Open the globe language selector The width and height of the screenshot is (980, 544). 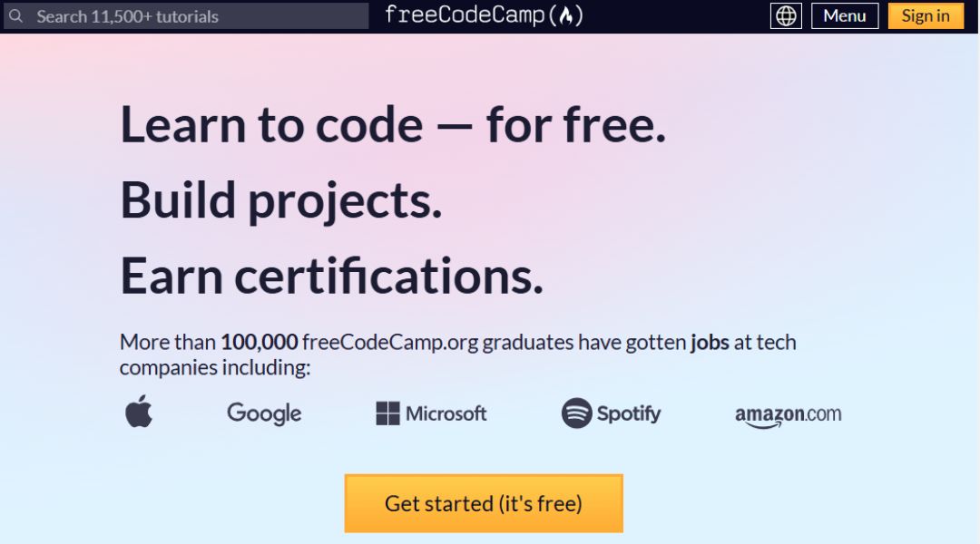click(x=786, y=15)
